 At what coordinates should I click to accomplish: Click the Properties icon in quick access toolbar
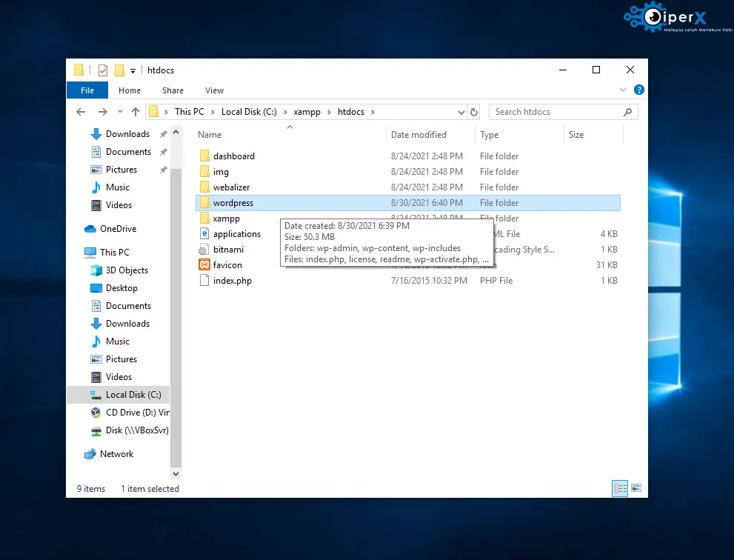click(103, 70)
